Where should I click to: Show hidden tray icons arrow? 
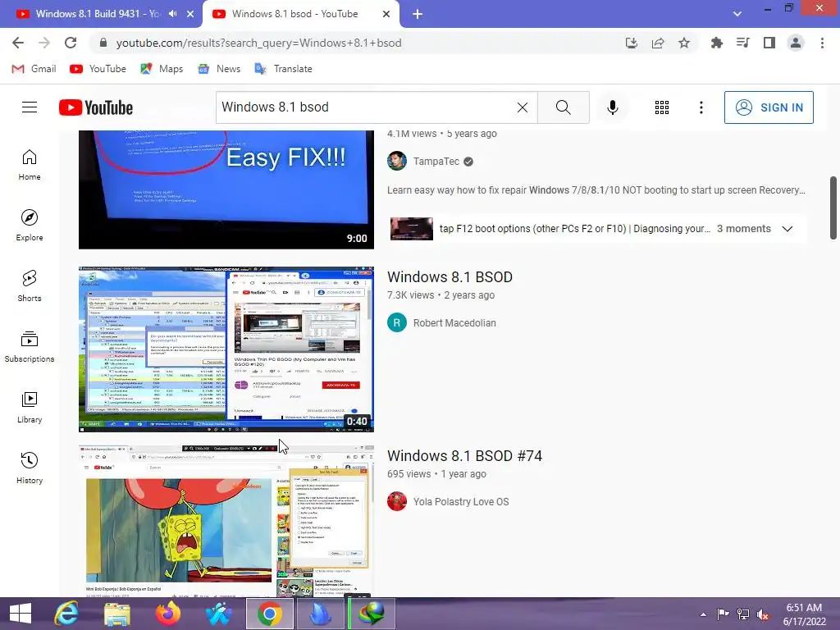click(703, 614)
